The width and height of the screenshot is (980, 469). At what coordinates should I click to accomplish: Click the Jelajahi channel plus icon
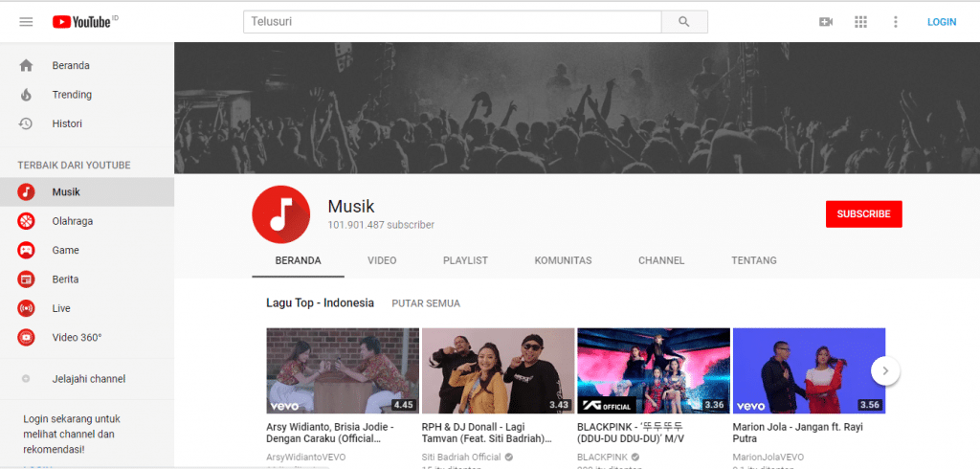(26, 379)
